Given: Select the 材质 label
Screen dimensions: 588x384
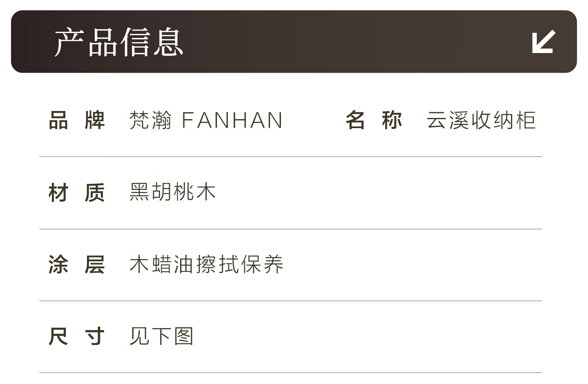Looking at the screenshot, I should tap(77, 192).
